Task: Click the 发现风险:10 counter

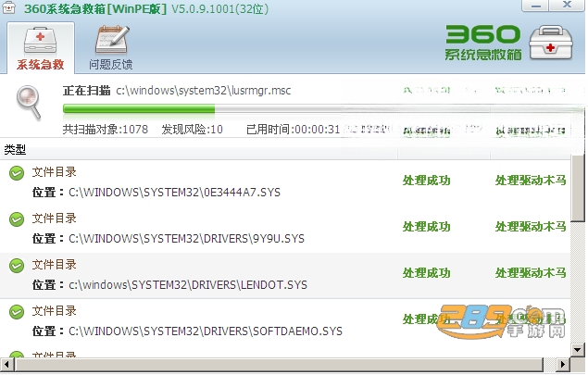Action: [193, 130]
